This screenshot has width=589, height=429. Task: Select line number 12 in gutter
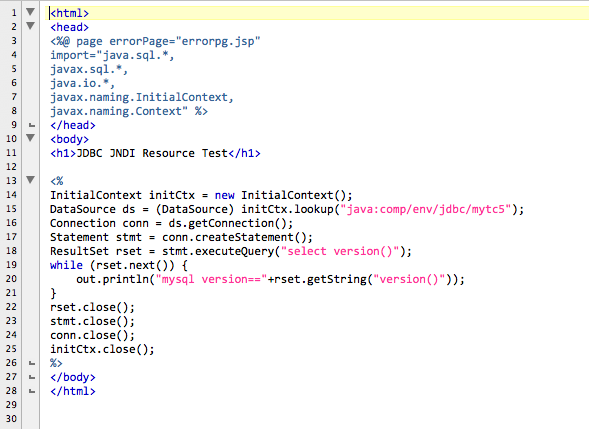11,167
